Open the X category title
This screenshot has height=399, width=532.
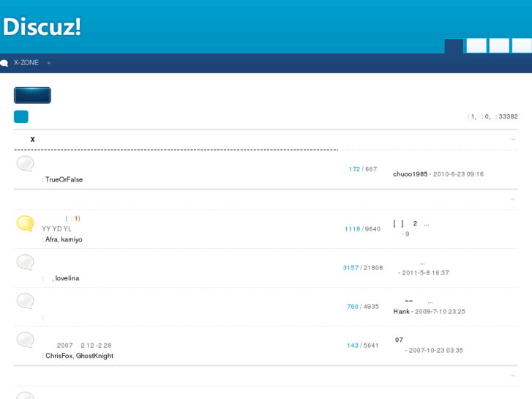tap(33, 140)
